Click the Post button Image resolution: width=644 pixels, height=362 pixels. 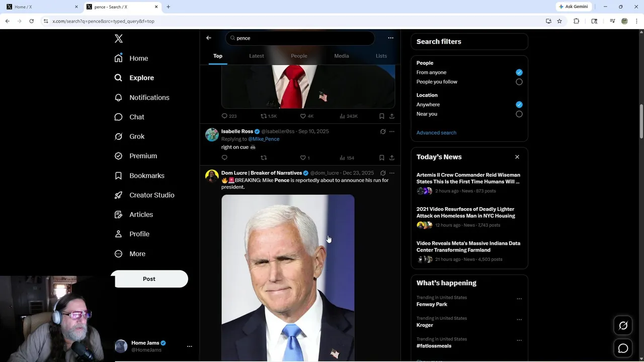coord(149,279)
